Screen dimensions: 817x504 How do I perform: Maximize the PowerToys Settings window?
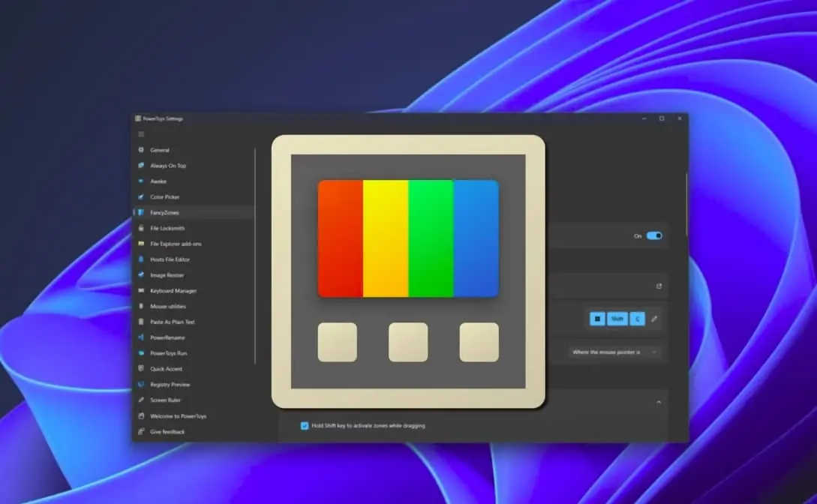coord(662,118)
